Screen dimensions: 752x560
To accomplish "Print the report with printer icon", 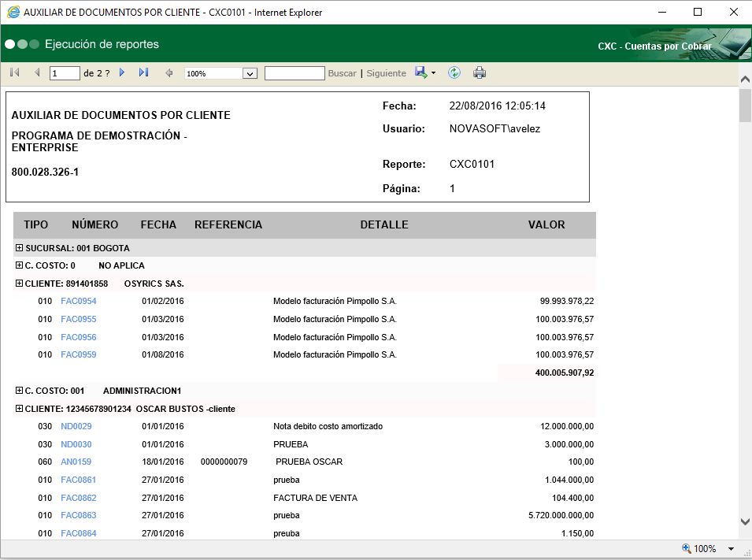I will pos(480,73).
